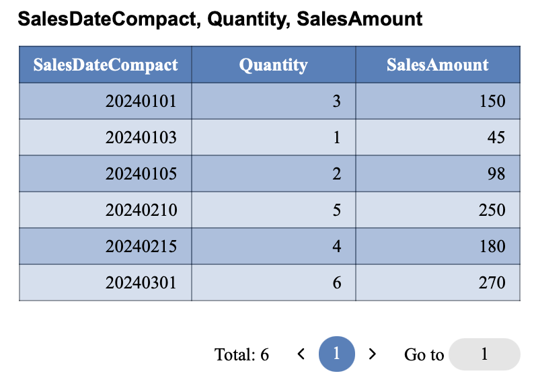Select page 1 pagination button
The height and width of the screenshot is (392, 536).
(x=337, y=354)
